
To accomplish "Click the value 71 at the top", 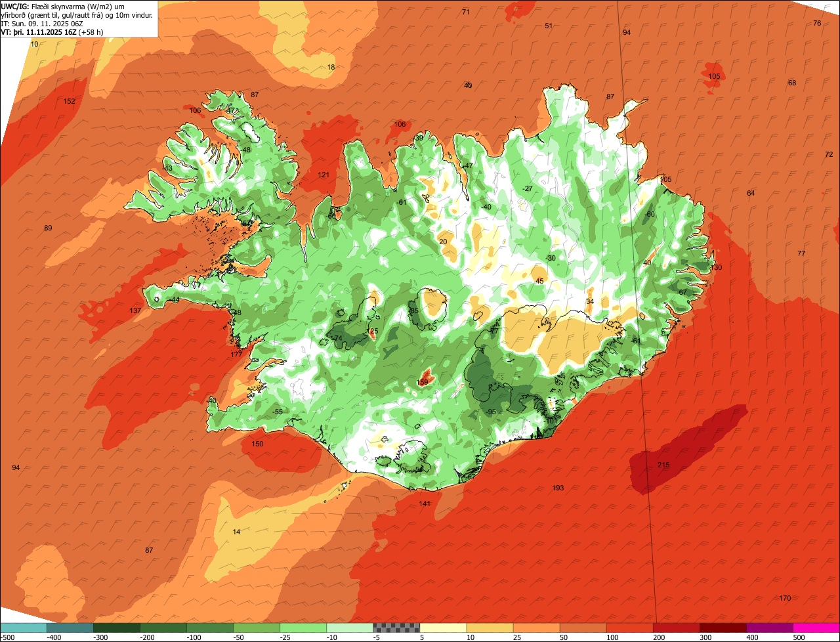I will [466, 12].
